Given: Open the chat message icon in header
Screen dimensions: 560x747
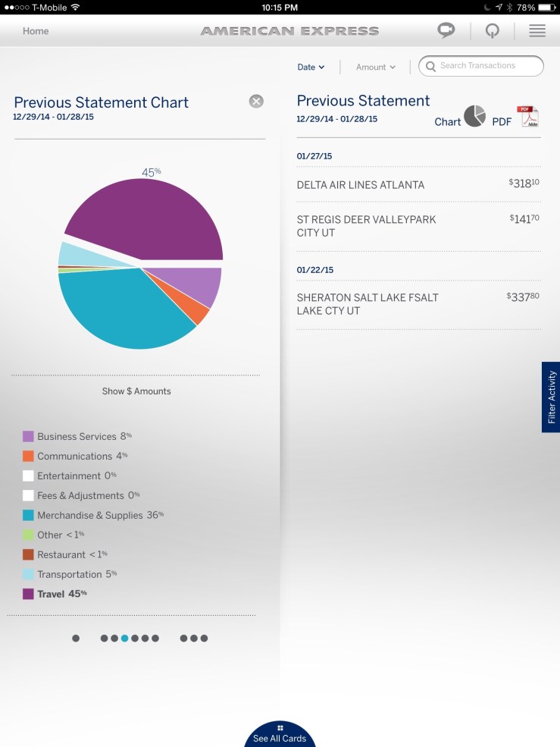Looking at the screenshot, I should tap(446, 31).
